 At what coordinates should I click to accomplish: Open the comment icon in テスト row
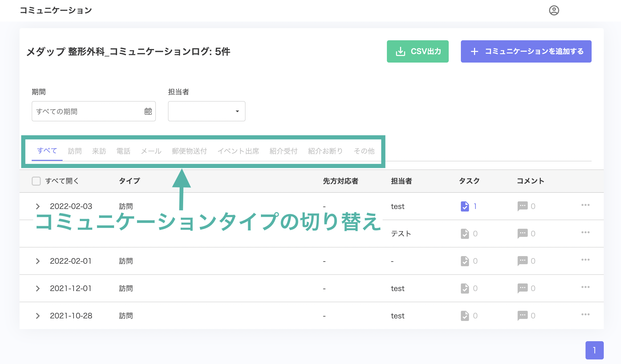[x=522, y=234]
